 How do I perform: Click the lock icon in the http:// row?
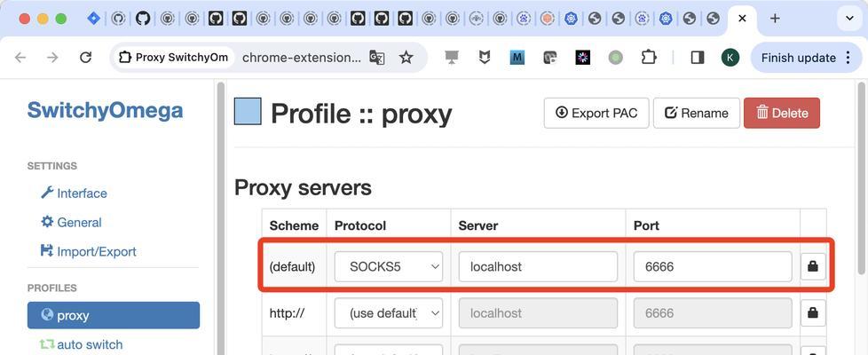tap(813, 313)
